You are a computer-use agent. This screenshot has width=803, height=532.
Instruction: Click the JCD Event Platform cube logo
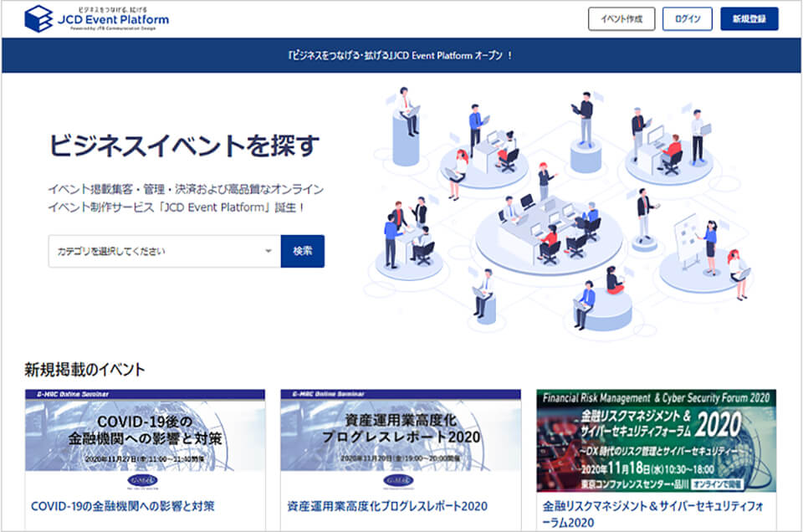coord(38,19)
